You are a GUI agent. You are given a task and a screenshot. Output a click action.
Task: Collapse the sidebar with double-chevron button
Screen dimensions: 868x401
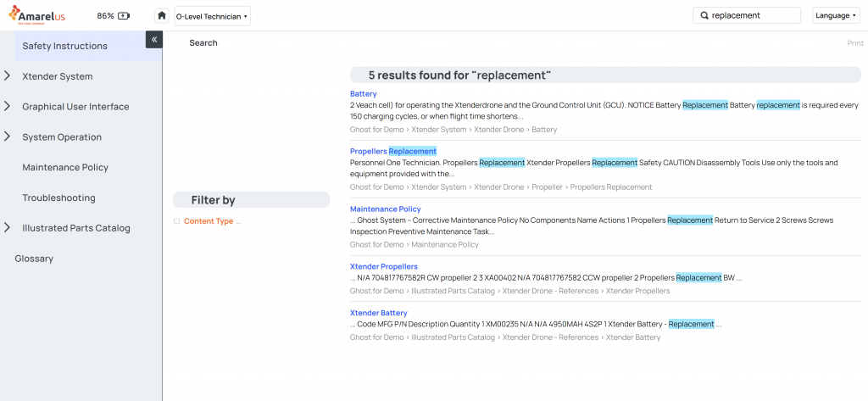pos(153,39)
